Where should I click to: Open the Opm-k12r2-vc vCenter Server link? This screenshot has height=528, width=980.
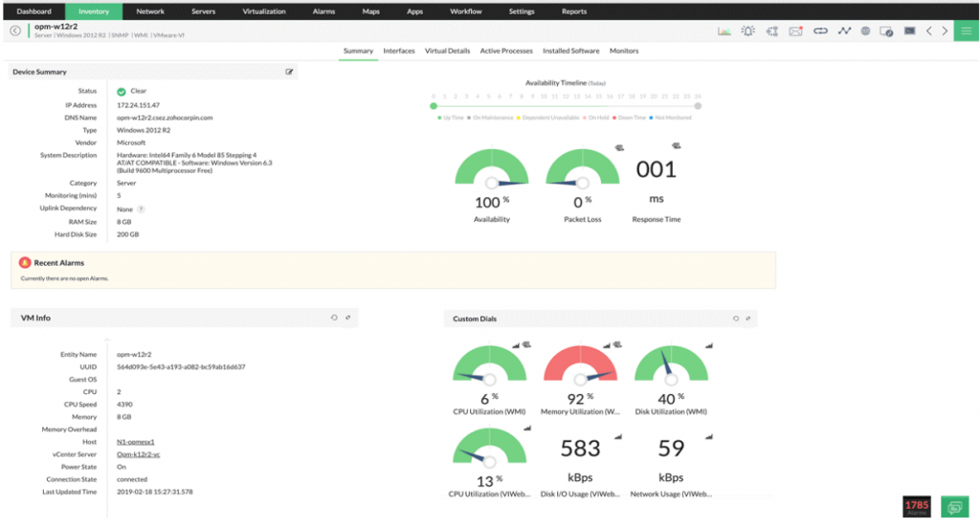[x=138, y=454]
